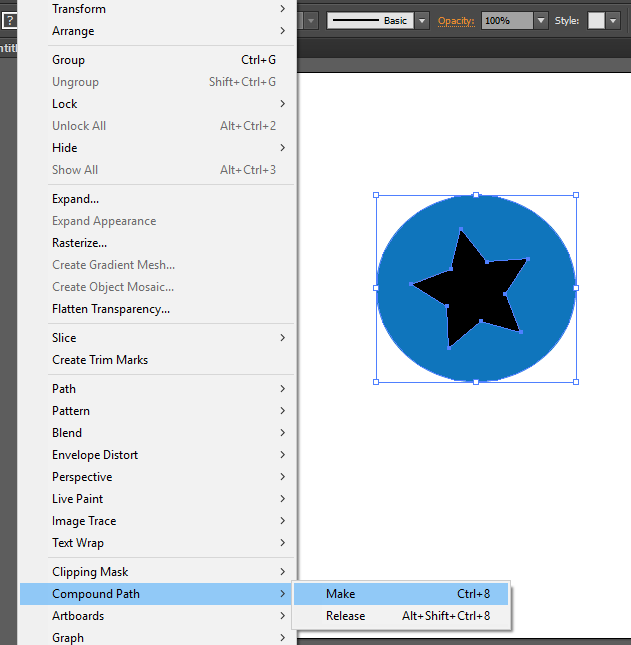Open the Pattern submenu
Viewport: 631px width, 645px height.
click(x=158, y=411)
